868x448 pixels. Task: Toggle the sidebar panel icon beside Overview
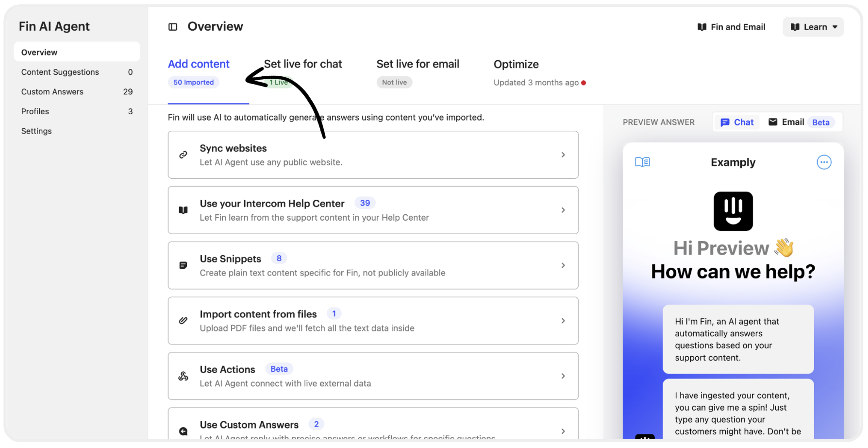[173, 27]
